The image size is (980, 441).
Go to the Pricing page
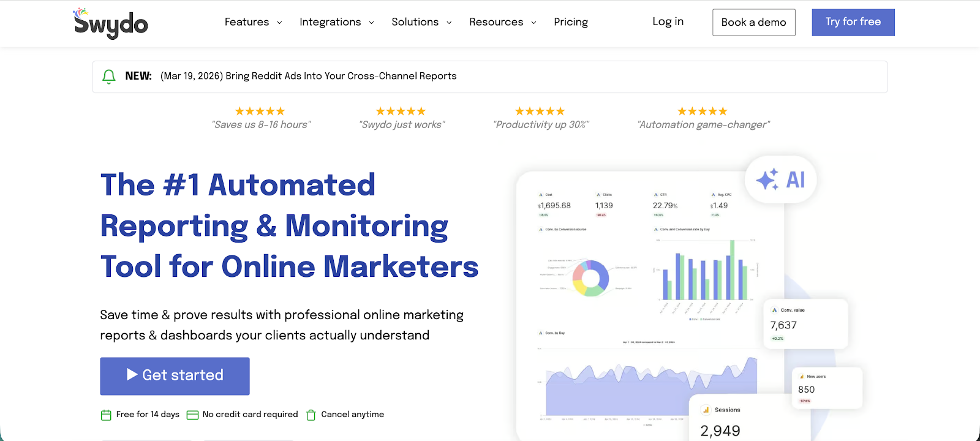point(571,22)
